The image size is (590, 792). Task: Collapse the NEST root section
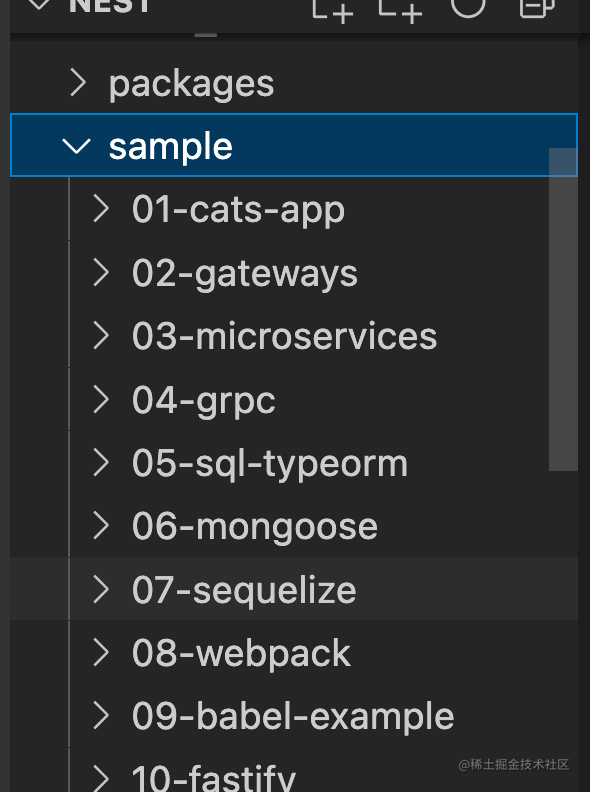(x=39, y=4)
